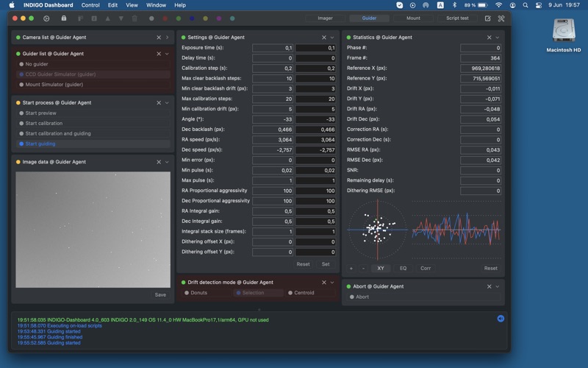Collapse the Statistics panel
This screenshot has height=368, width=588.
click(498, 38)
